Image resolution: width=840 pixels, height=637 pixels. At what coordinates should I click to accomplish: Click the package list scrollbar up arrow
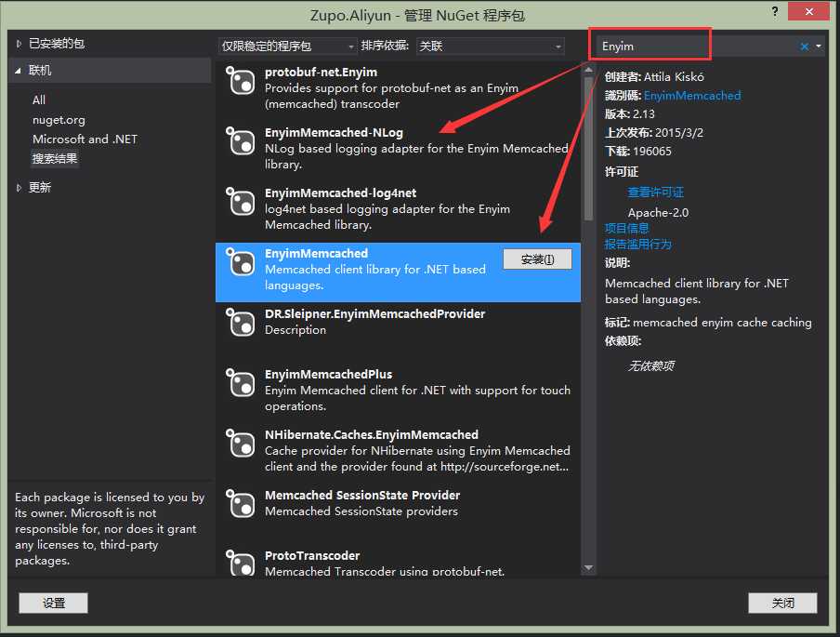click(588, 69)
